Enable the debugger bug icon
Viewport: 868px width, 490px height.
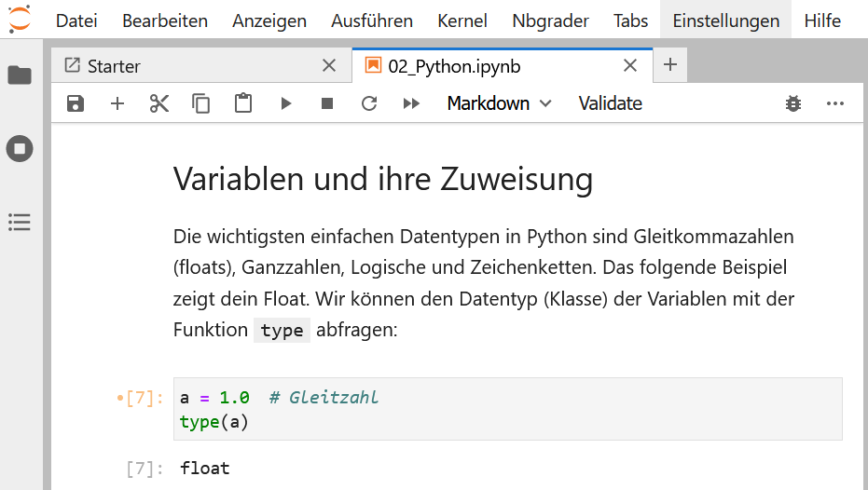point(793,103)
